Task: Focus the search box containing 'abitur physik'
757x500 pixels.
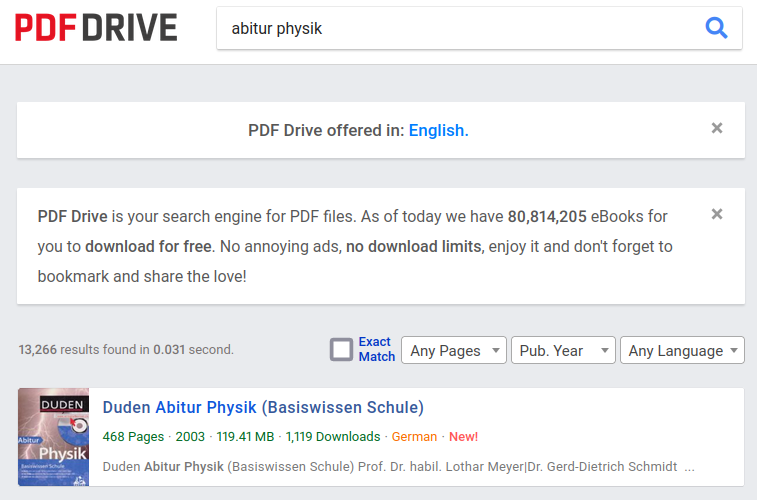Action: [x=460, y=29]
